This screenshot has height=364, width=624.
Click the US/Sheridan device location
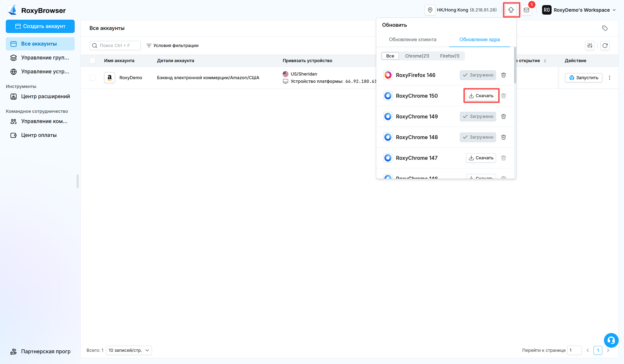(304, 74)
